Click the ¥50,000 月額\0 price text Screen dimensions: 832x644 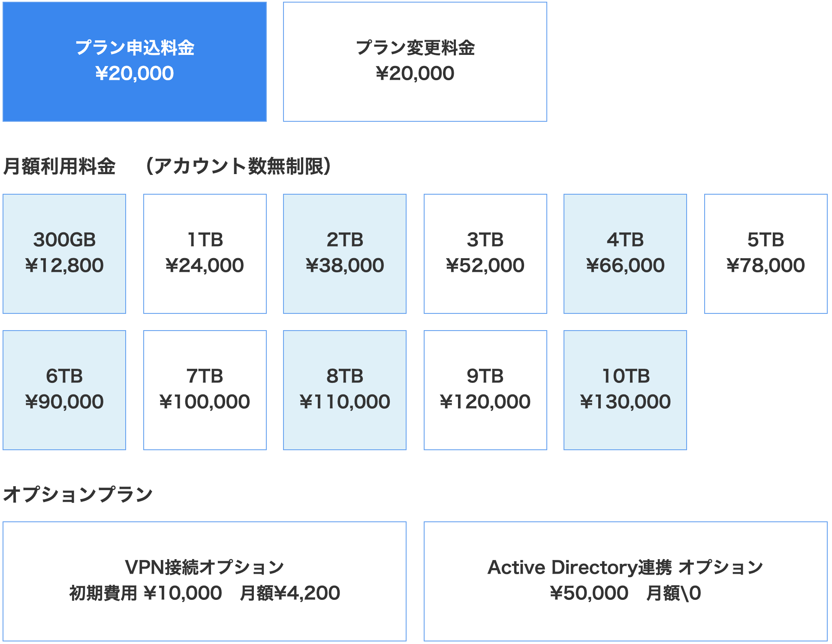click(625, 593)
